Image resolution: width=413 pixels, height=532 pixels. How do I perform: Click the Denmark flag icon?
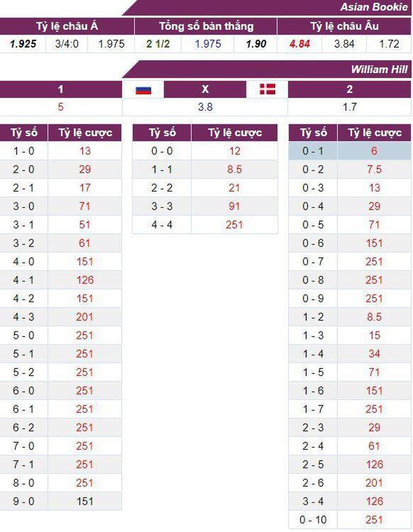(267, 89)
